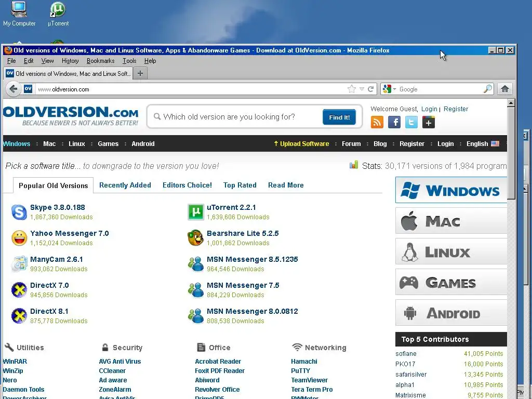Click the MSN Messenger 8.0.0812 icon
The width and height of the screenshot is (532, 399).
tap(196, 316)
